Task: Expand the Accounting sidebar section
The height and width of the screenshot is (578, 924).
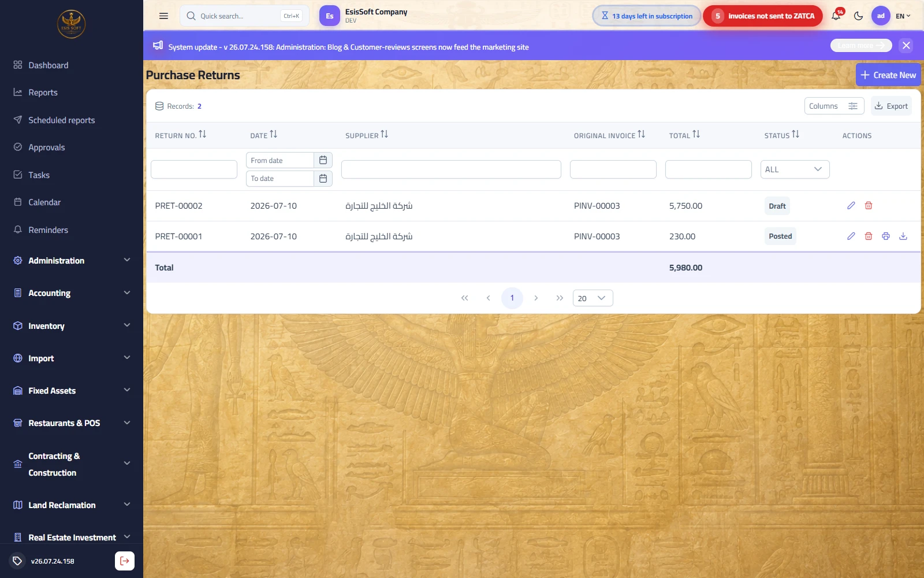Action: [x=72, y=293]
